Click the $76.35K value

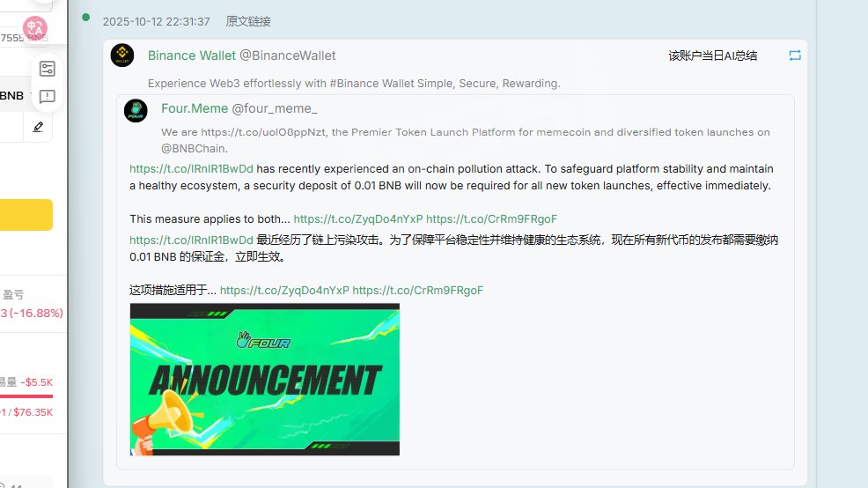pos(33,412)
